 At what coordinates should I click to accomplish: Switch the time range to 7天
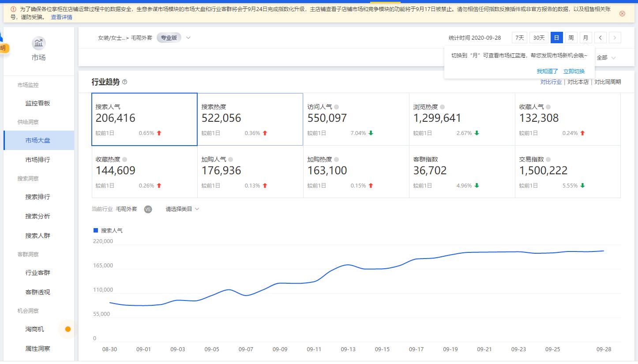coord(519,38)
